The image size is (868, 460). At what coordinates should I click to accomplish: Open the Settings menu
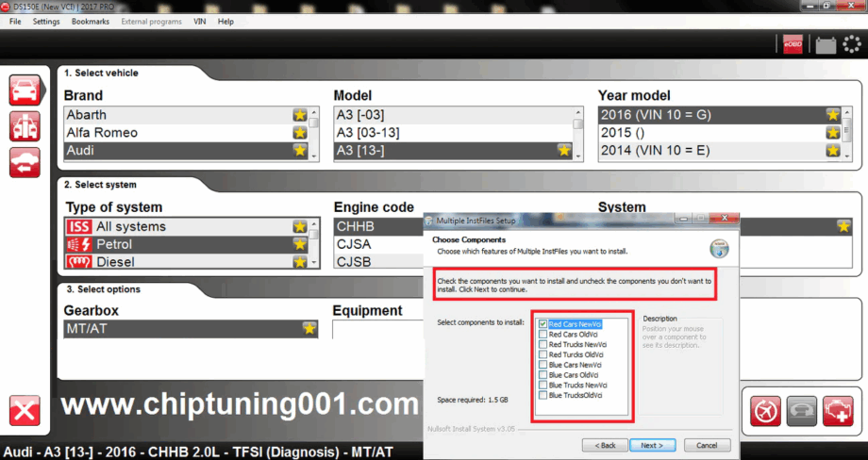(46, 21)
